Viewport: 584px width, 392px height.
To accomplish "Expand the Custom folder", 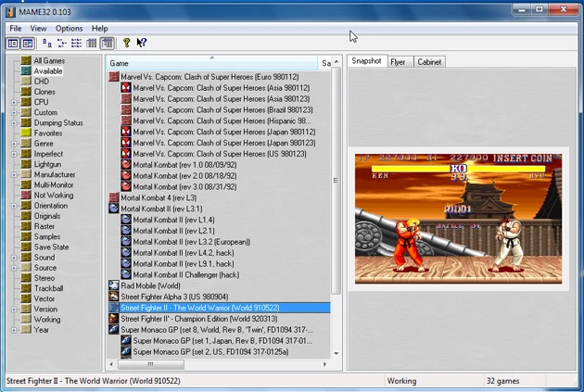I will coord(14,113).
